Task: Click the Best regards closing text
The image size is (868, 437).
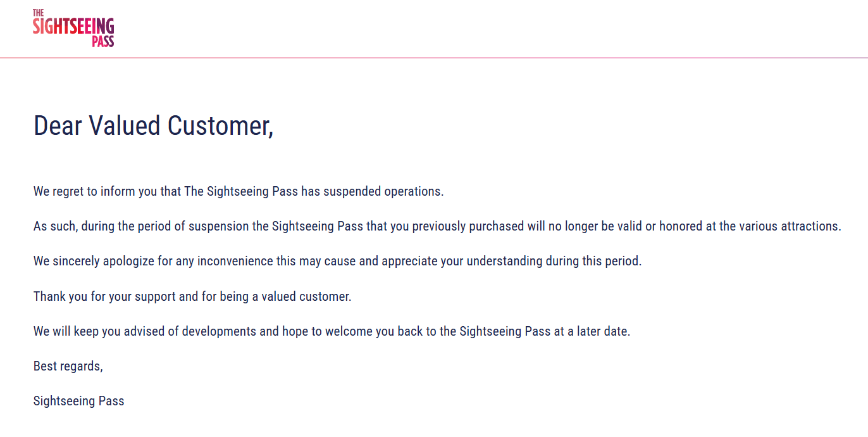Action: pyautogui.click(x=68, y=366)
